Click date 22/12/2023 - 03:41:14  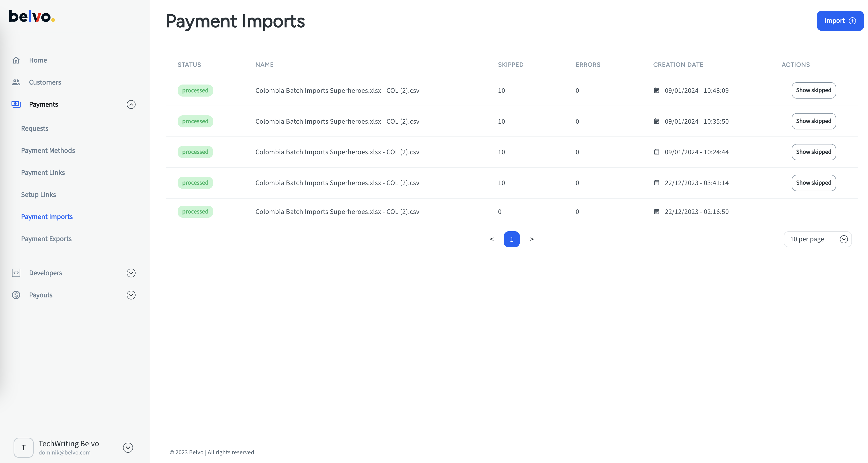[697, 183]
